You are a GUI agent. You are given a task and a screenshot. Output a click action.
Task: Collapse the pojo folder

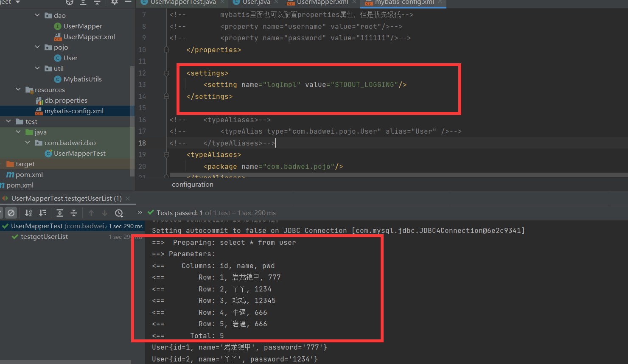37,47
